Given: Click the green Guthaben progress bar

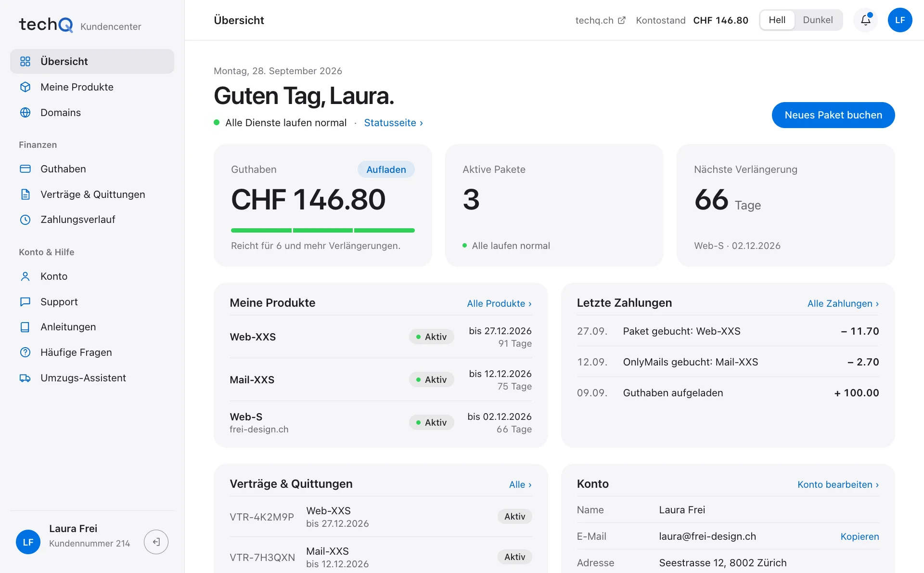Looking at the screenshot, I should [x=323, y=231].
